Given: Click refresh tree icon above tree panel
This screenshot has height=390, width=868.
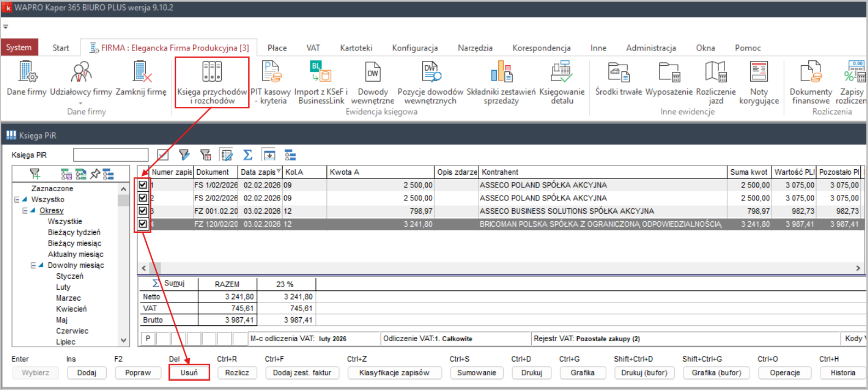Looking at the screenshot, I should coord(81,174).
